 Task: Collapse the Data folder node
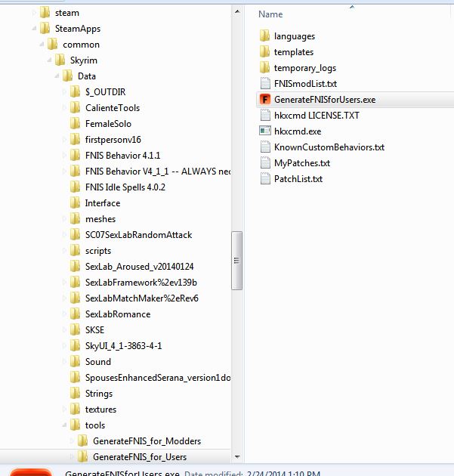[x=57, y=76]
